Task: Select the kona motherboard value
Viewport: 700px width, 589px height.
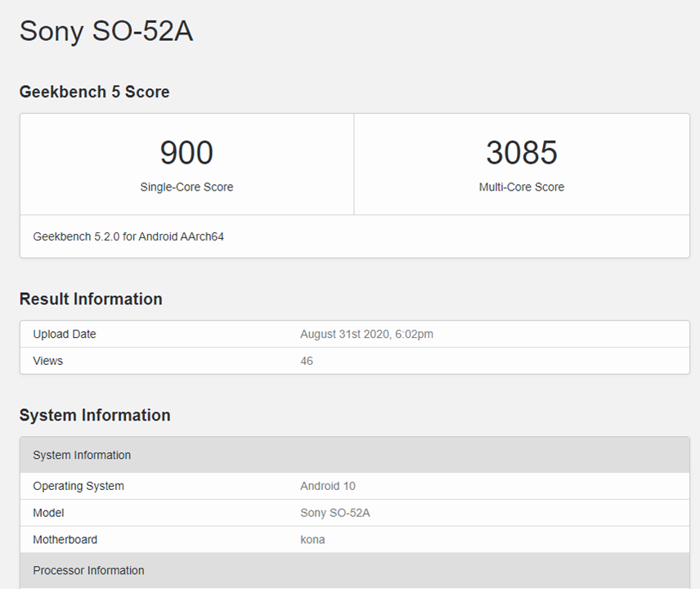Action: coord(312,539)
